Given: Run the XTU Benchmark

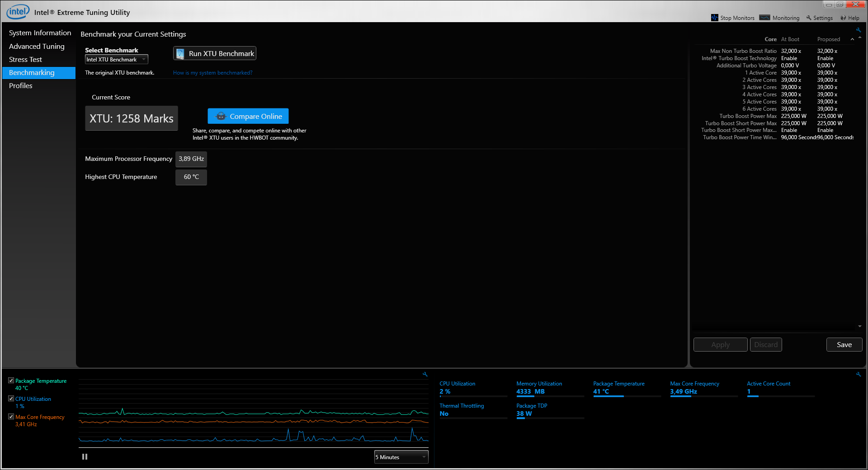Looking at the screenshot, I should coord(215,53).
